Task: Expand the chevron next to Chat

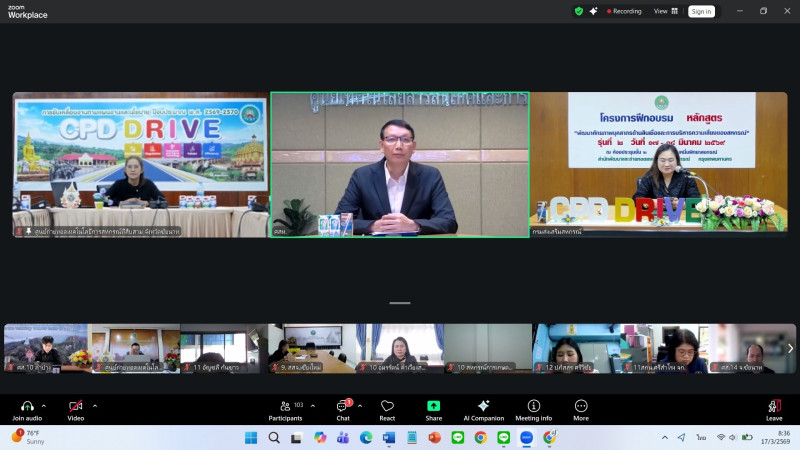Action: click(362, 405)
